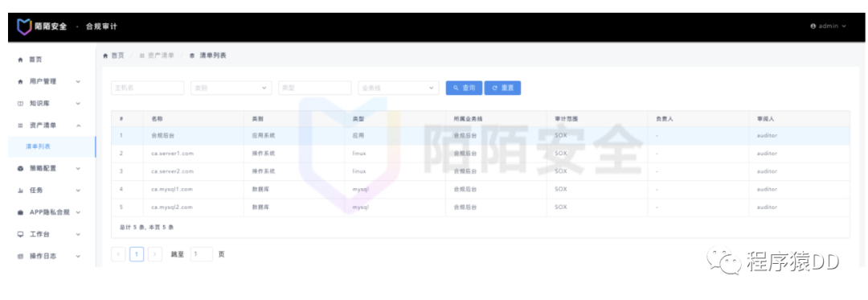Click the 审阅人 column header
The image size is (868, 300).
(766, 119)
